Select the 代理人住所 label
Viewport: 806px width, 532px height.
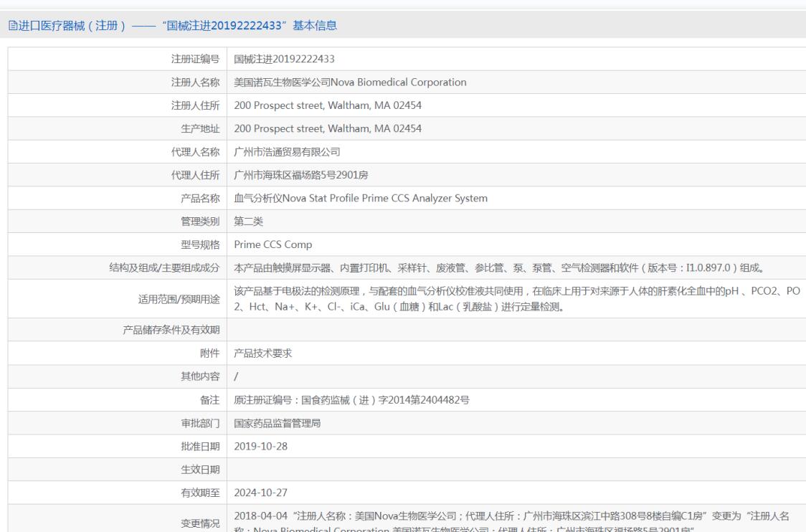pos(195,175)
